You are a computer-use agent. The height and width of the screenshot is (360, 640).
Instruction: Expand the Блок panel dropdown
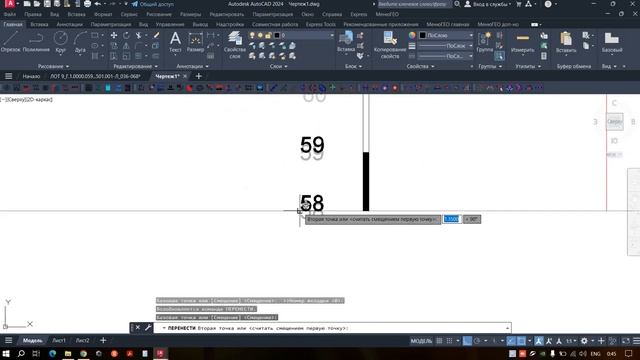coord(353,66)
